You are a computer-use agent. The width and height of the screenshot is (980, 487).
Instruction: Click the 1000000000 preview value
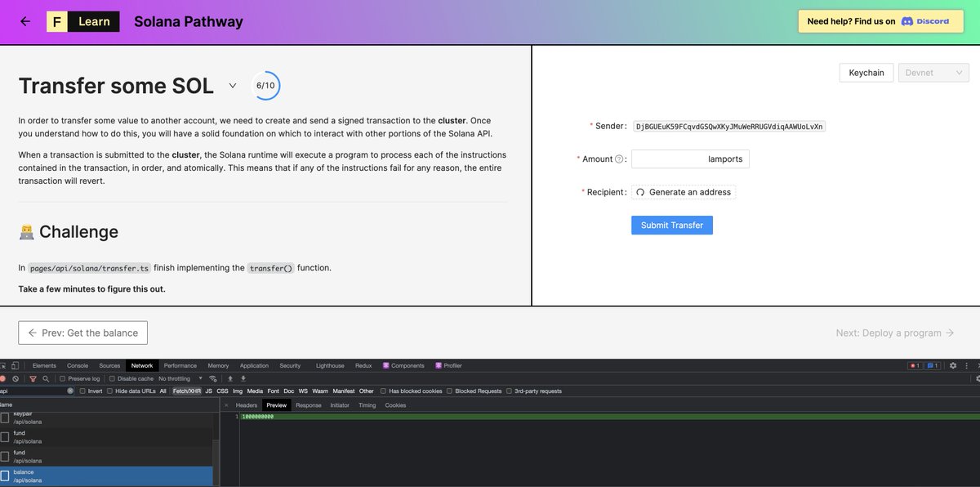(257, 417)
